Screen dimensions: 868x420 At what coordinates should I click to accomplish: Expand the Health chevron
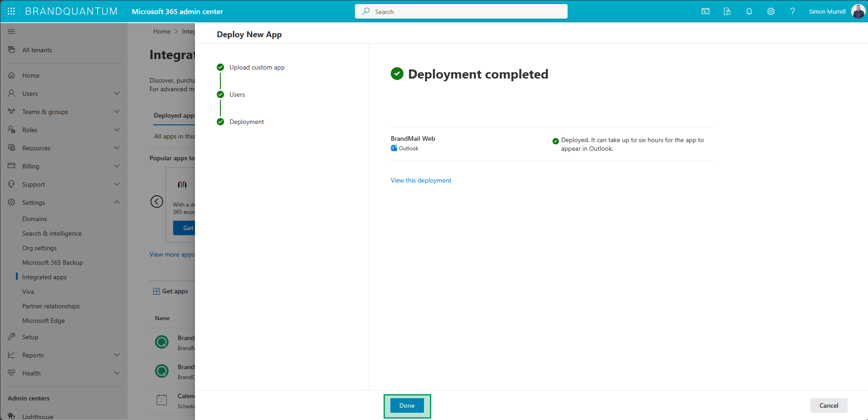(117, 373)
